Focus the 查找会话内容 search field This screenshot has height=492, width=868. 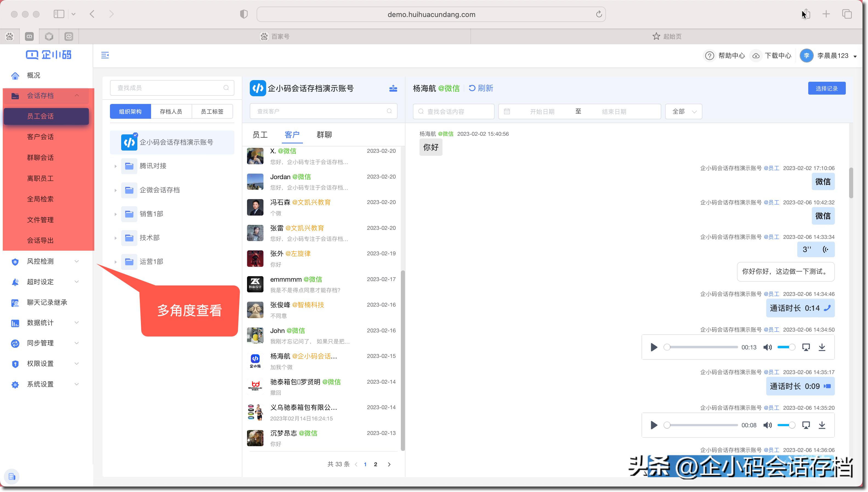453,112
